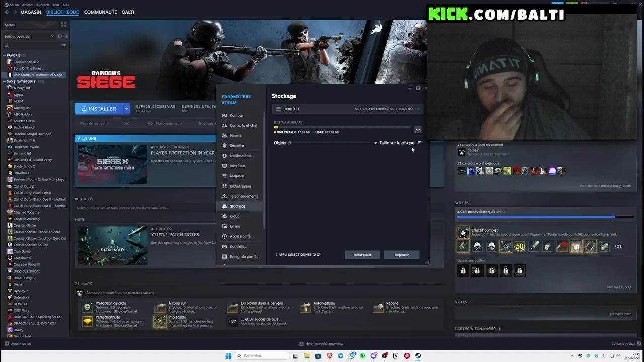
Task: Go back with the library back arrow
Action: (x=6, y=12)
